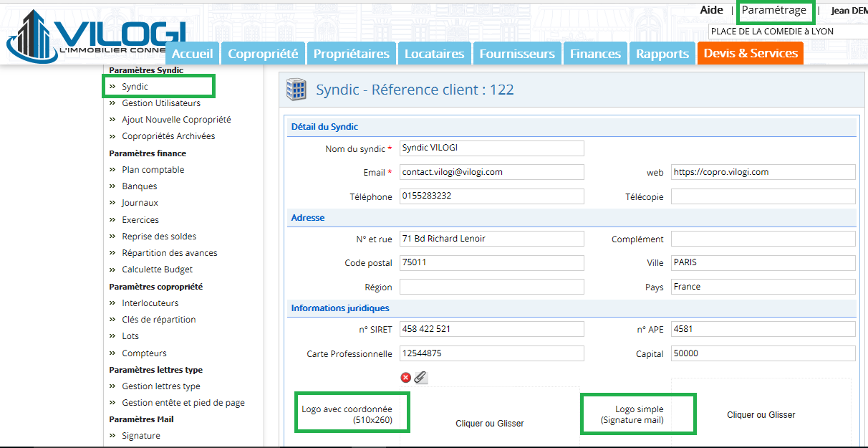Click the Logo simple upload zone
The image size is (868, 448).
(x=761, y=414)
